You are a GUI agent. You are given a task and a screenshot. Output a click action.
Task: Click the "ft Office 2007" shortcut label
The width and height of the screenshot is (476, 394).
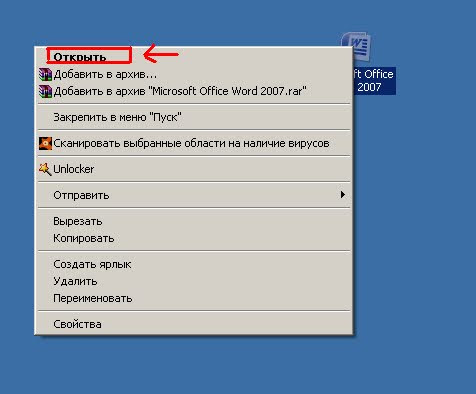[374, 81]
